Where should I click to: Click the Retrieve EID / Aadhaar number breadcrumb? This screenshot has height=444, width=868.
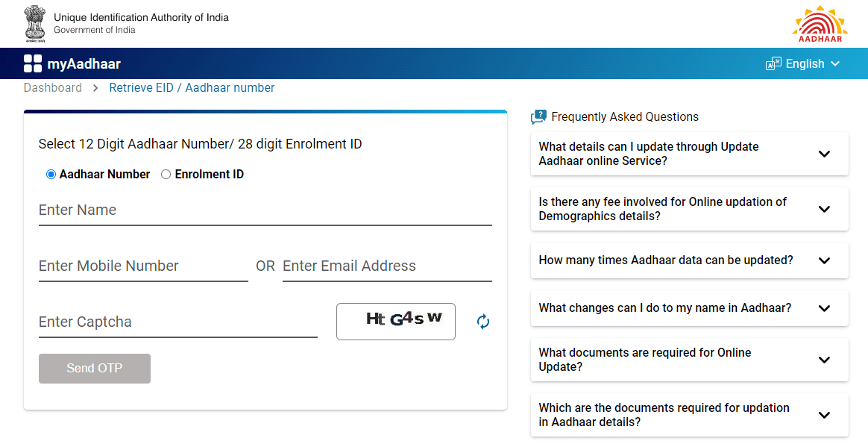pyautogui.click(x=191, y=87)
